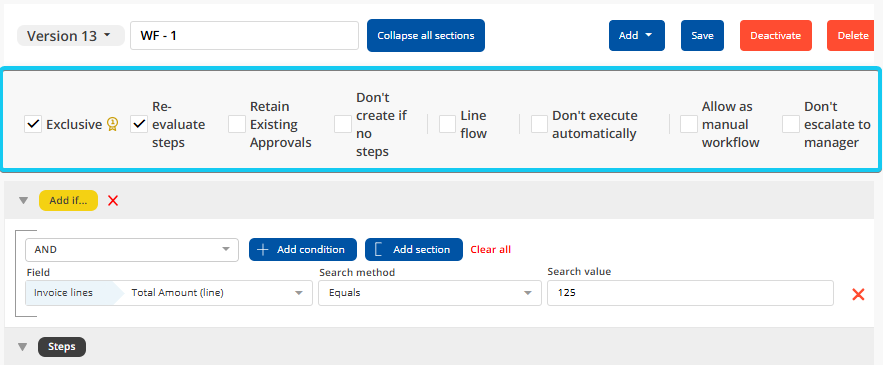Viewport: 883px width, 365px height.
Task: Enable Retain Existing Approvals checkbox
Action: point(237,124)
